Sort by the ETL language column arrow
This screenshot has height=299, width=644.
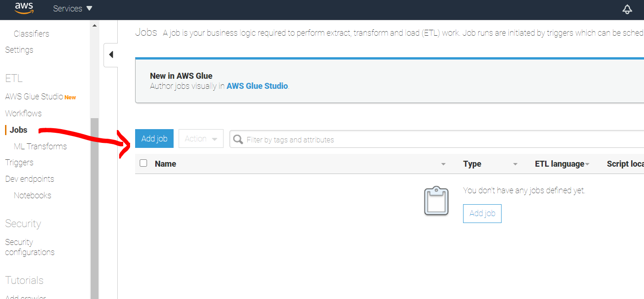[587, 164]
